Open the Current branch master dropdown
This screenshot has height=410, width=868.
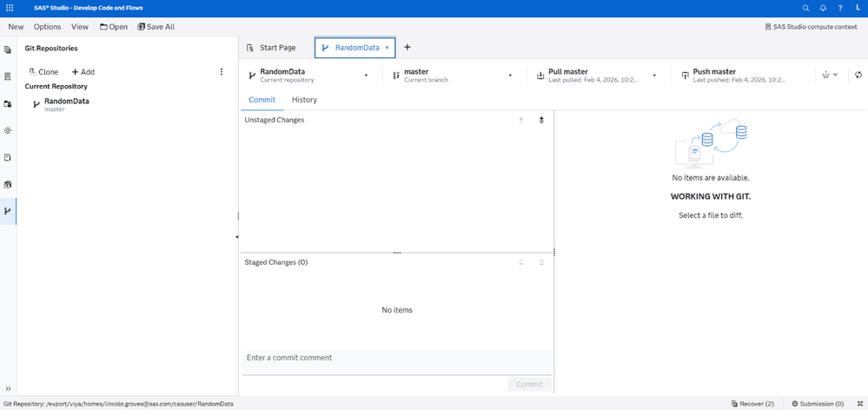510,76
